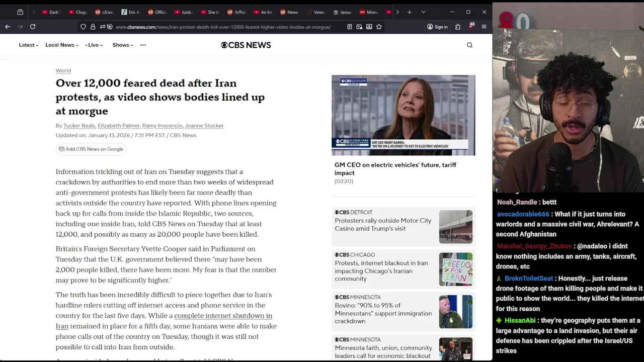Expand the Shows menu
Image resolution: width=644 pixels, height=362 pixels.
[123, 45]
